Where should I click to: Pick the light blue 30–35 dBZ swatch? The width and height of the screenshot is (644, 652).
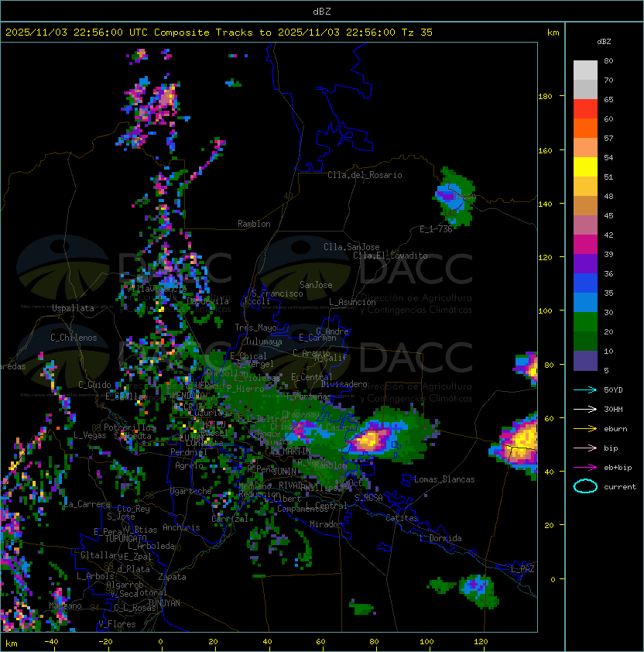click(x=585, y=303)
